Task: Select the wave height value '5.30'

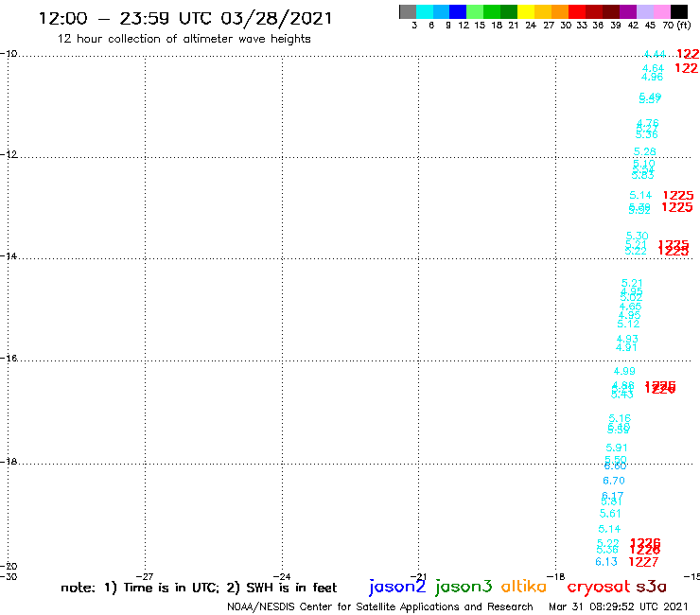Action: tap(637, 236)
